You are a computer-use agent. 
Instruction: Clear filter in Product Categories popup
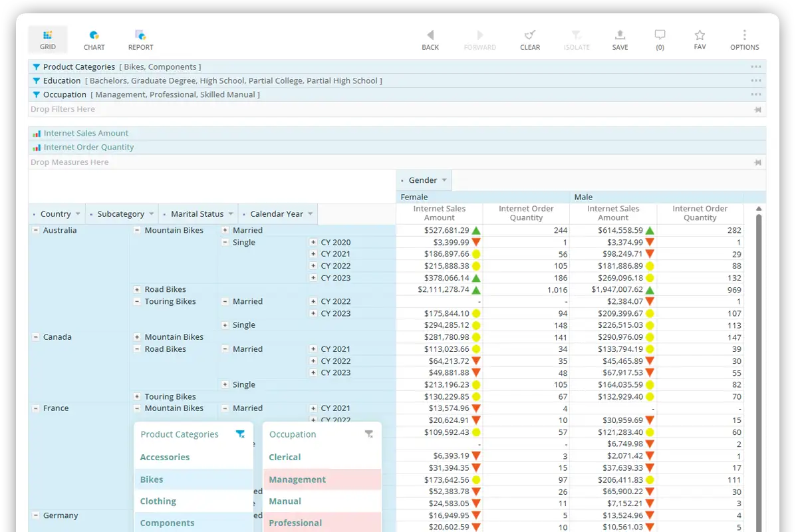click(240, 434)
